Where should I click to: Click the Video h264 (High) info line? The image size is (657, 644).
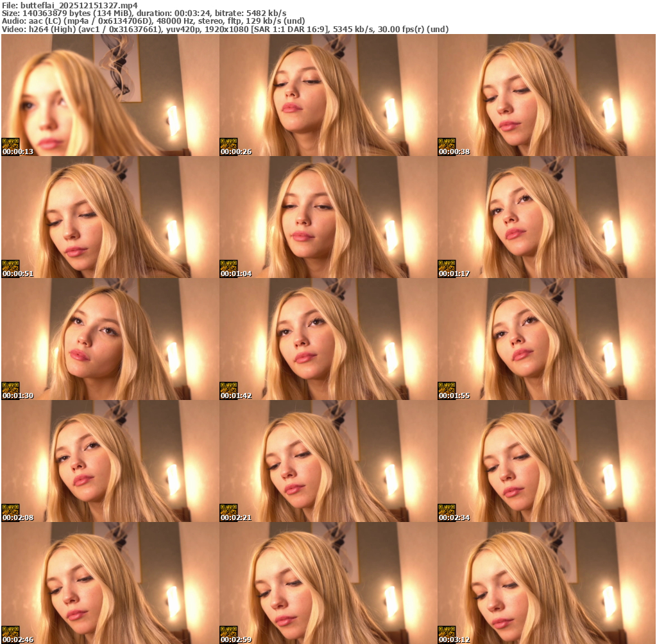pos(225,30)
